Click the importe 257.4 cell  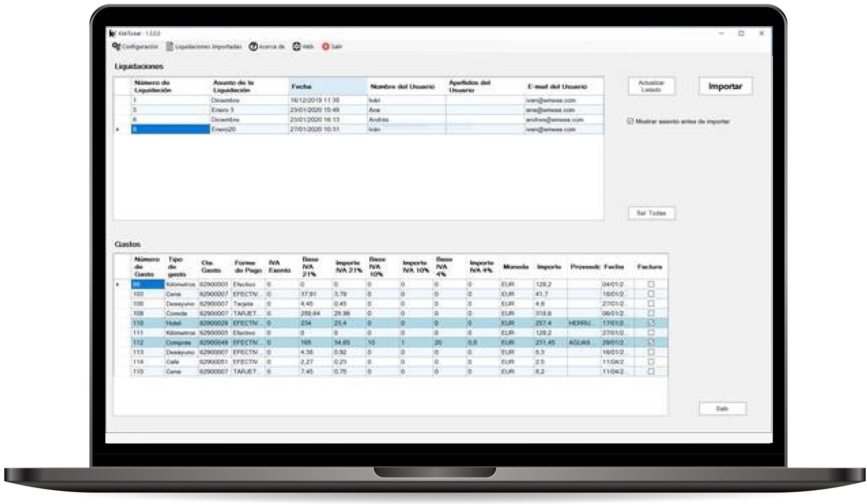[550, 323]
